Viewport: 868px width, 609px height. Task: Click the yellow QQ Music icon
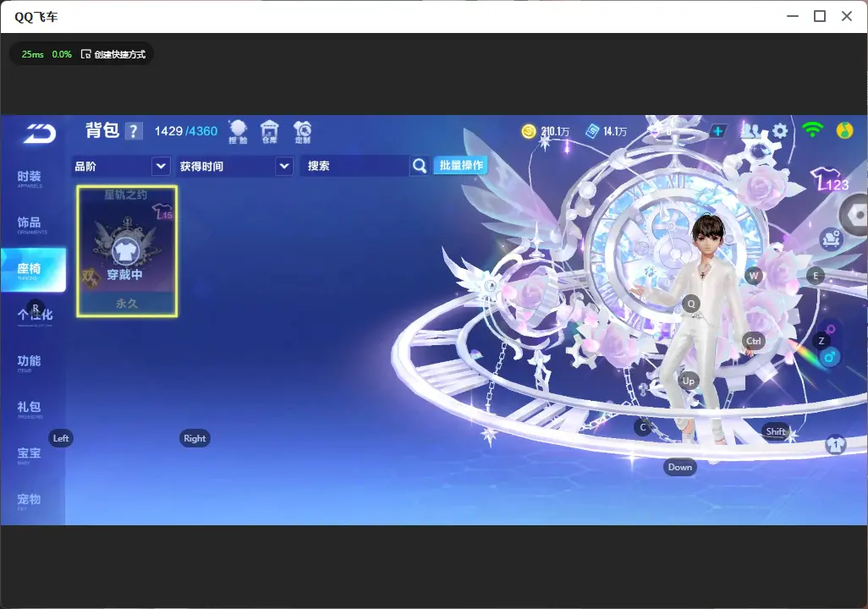point(844,130)
